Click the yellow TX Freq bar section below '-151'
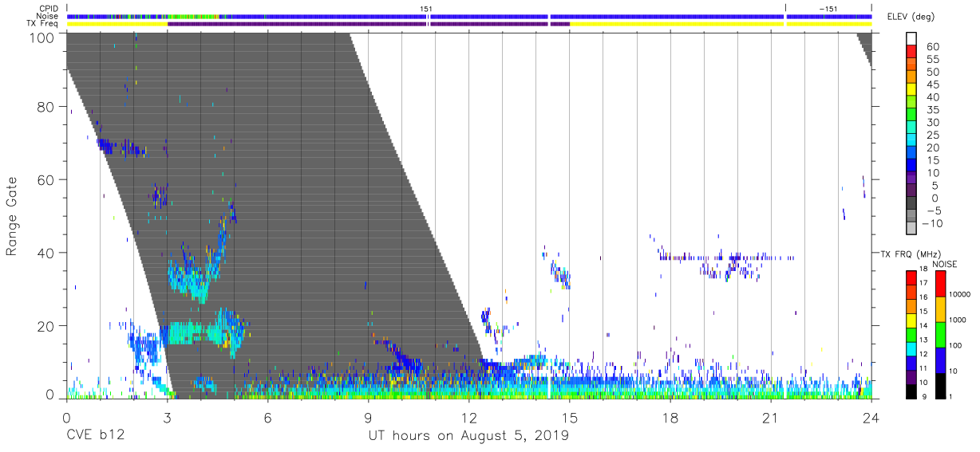 (x=829, y=24)
